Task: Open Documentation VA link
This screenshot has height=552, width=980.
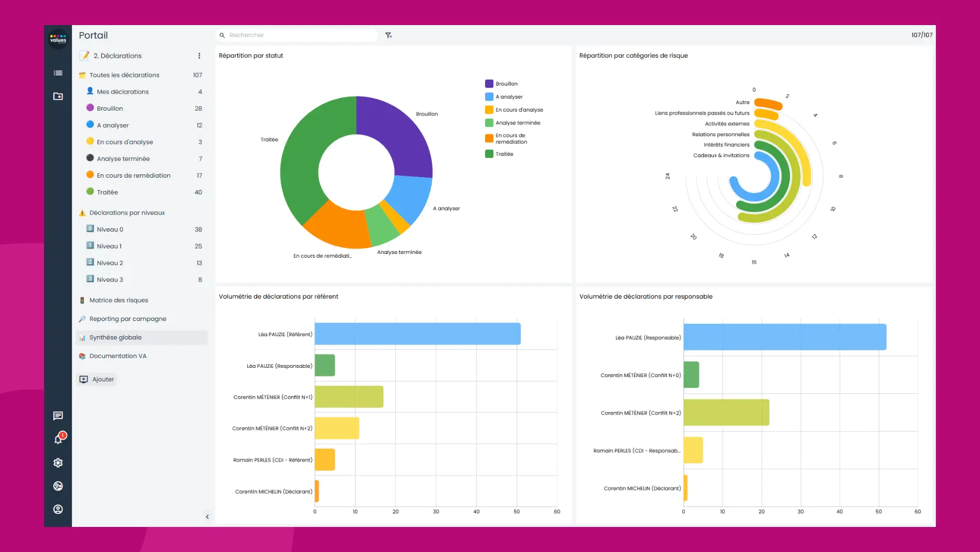Action: (118, 356)
